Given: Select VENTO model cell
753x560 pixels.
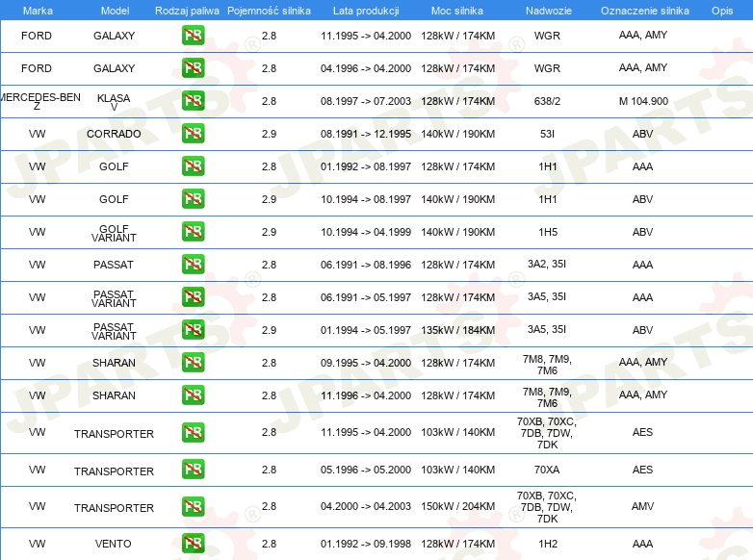Looking at the screenshot, I should coord(114,544).
